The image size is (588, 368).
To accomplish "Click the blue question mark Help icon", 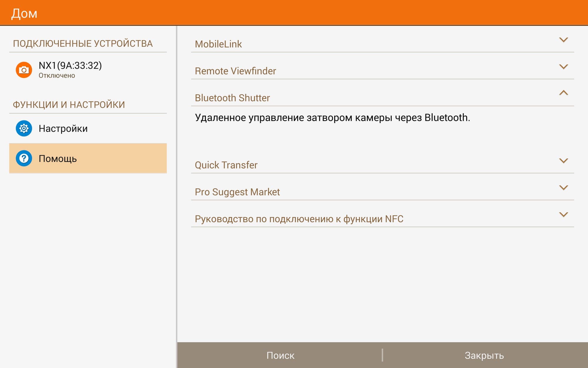I will pyautogui.click(x=24, y=158).
